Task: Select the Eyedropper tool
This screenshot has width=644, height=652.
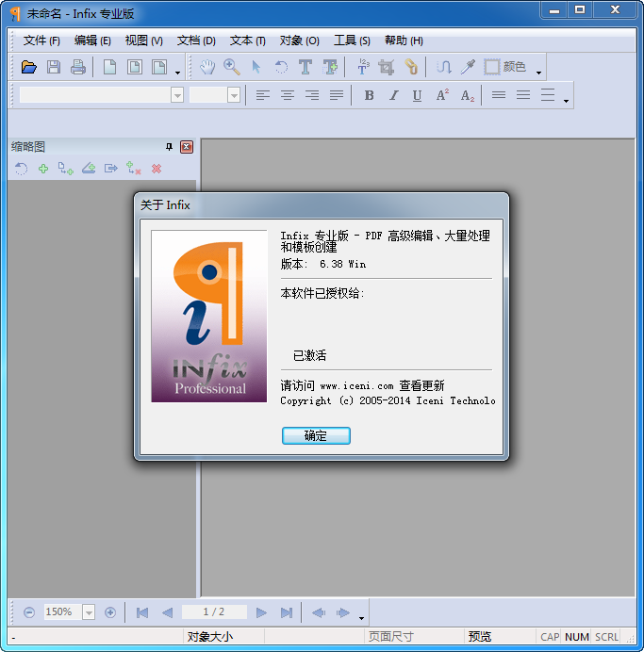Action: [x=468, y=67]
